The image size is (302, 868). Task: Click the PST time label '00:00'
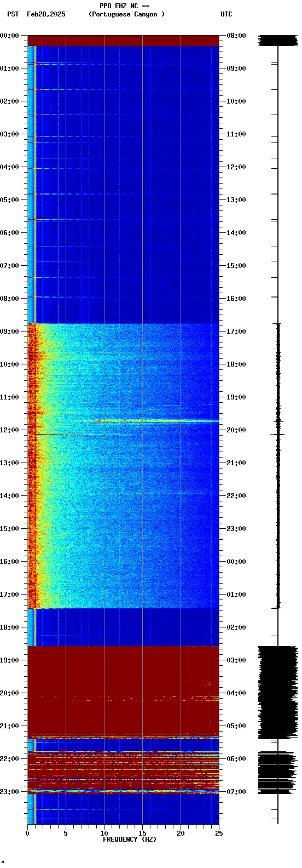10,36
